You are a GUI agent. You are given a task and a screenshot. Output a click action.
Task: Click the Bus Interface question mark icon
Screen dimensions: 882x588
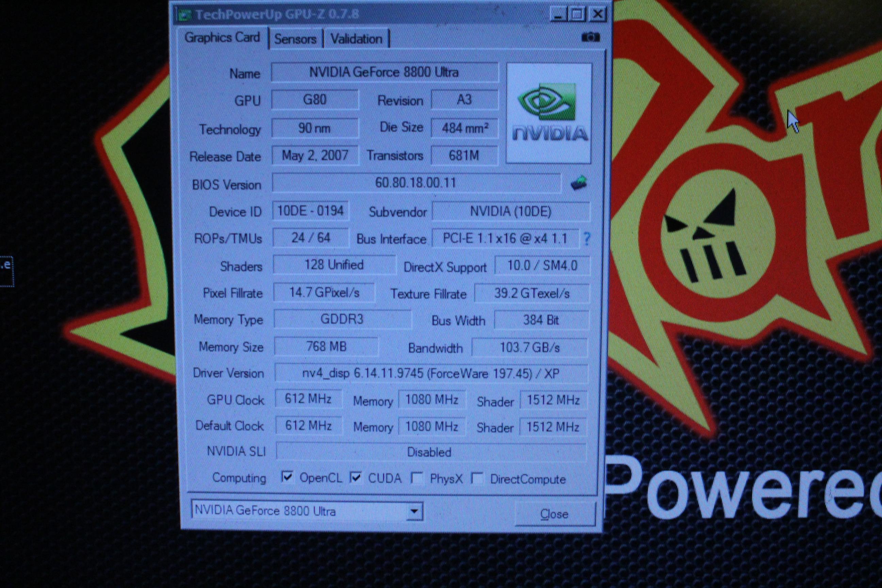(587, 239)
